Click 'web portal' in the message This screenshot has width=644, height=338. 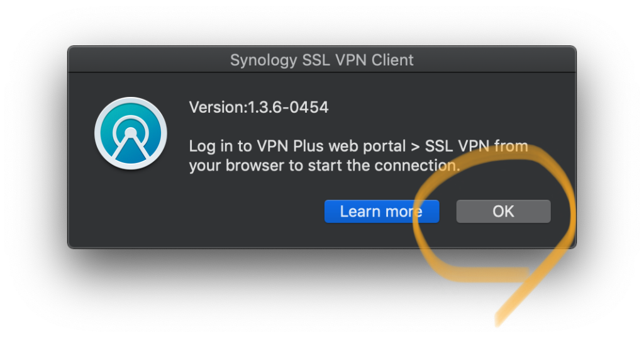pos(359,146)
